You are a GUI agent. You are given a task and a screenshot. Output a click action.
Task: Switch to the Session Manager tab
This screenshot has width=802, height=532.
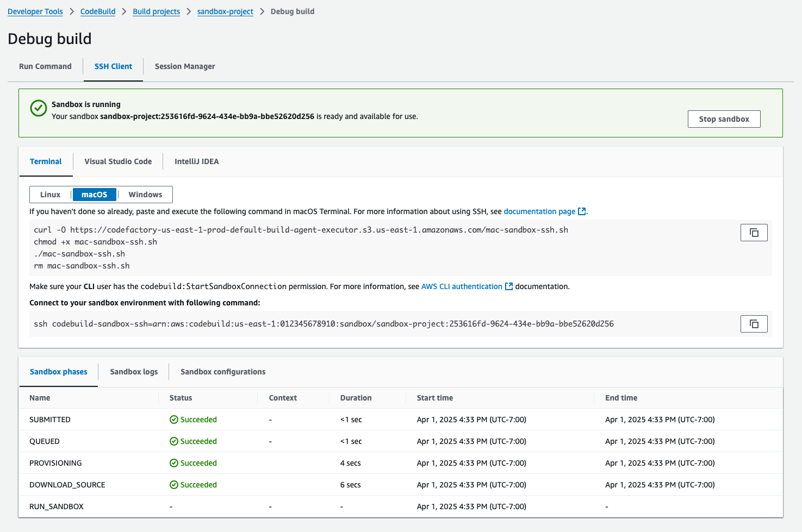point(184,66)
